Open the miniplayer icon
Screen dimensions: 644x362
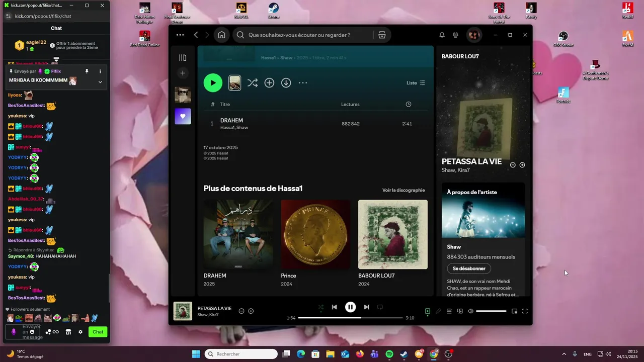(x=514, y=311)
